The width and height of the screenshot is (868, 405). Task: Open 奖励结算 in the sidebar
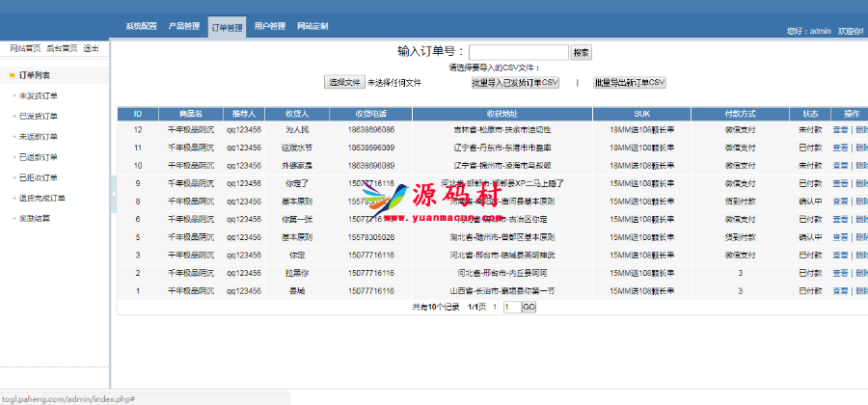35,219
